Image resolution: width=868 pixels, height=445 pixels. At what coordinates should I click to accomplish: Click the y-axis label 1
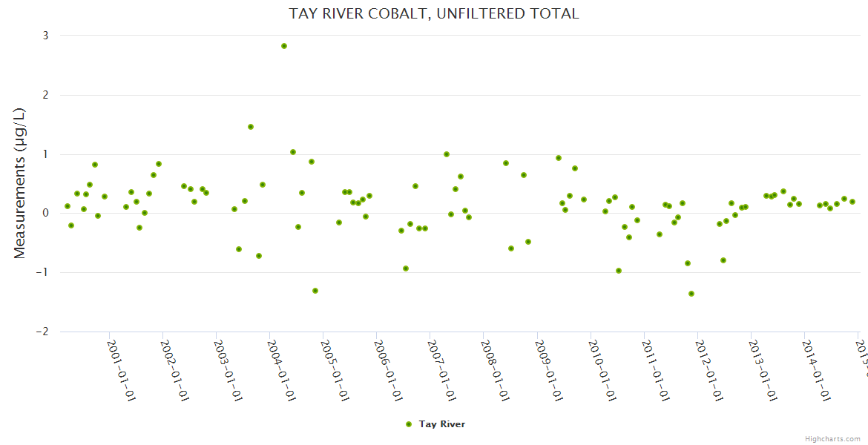click(45, 154)
